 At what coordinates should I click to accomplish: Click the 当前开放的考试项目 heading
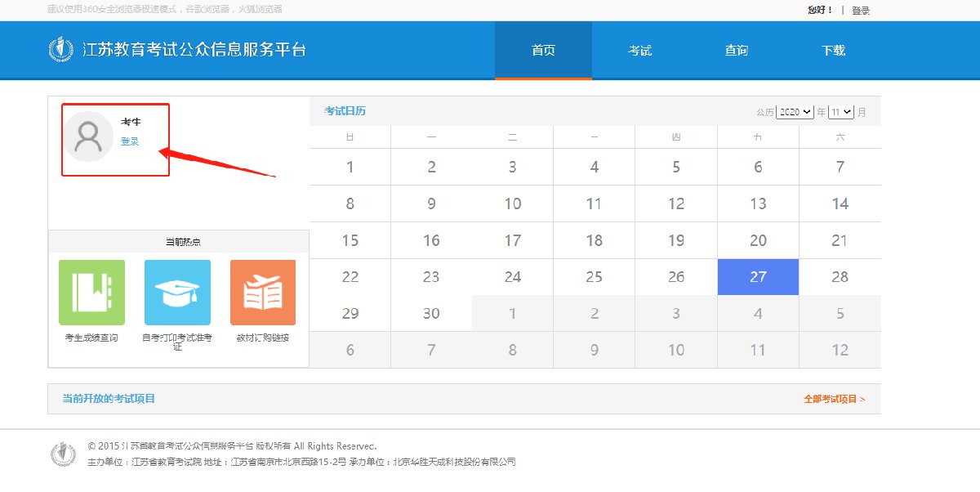(x=109, y=399)
